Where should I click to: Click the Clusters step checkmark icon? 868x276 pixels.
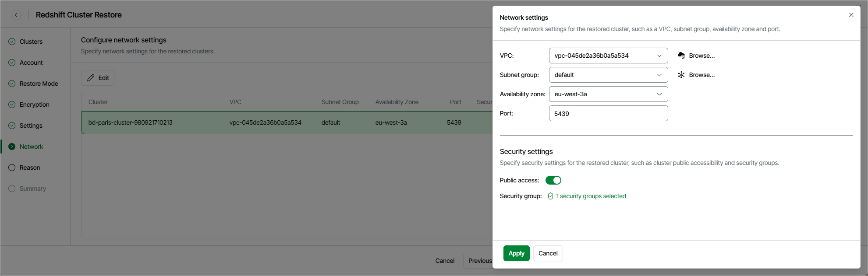pos(12,42)
